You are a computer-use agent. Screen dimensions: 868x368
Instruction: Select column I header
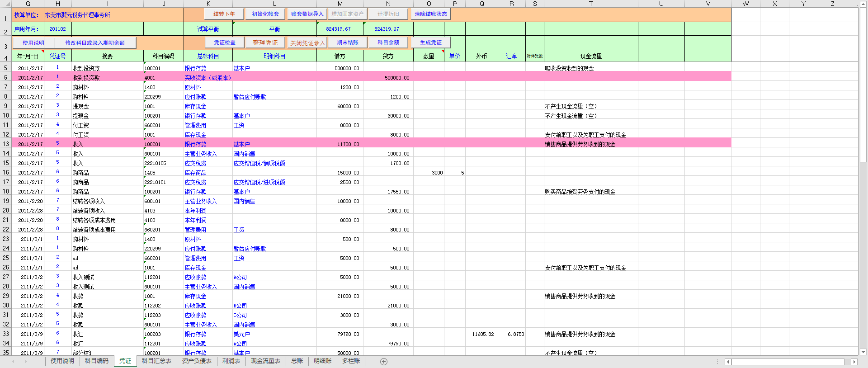(108, 4)
